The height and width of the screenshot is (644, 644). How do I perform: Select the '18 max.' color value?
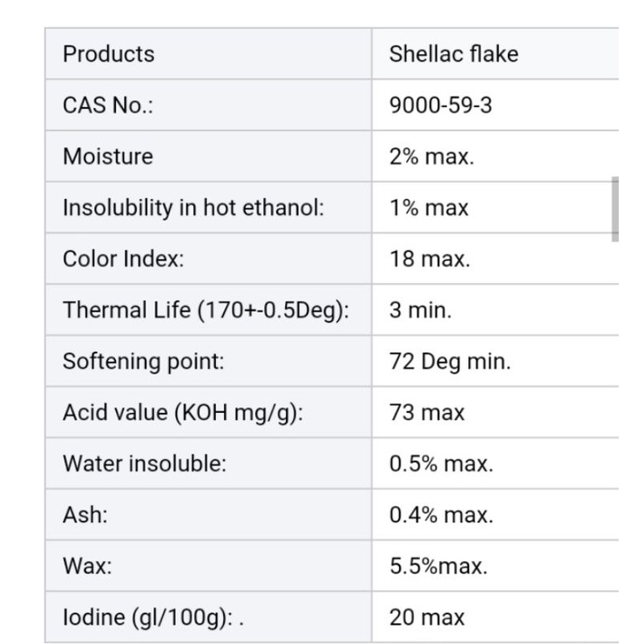tap(430, 260)
